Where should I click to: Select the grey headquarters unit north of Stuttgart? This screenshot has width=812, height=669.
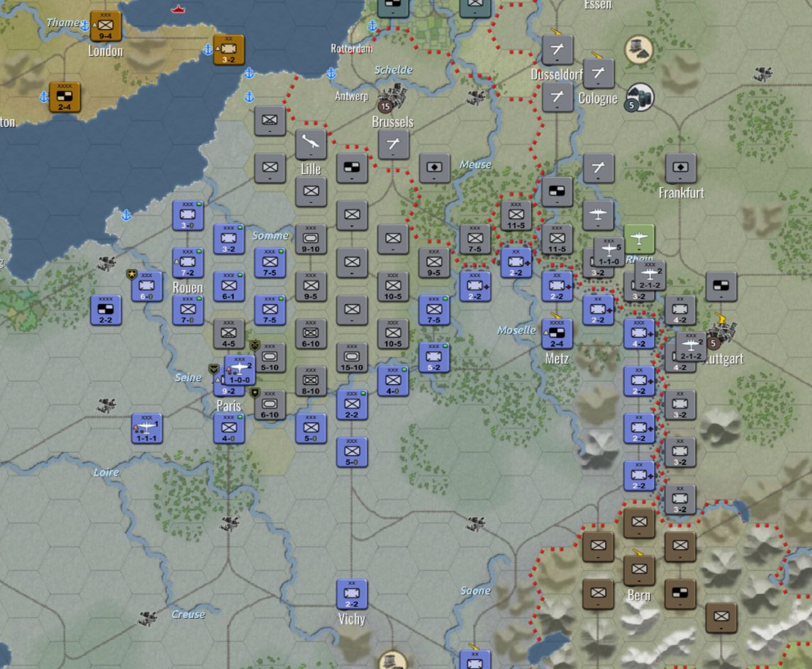[721, 286]
